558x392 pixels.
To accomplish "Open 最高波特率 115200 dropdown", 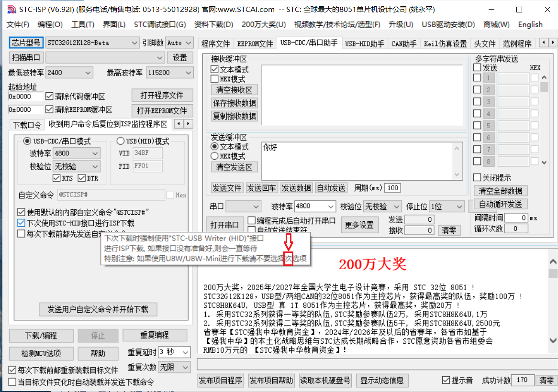I will tap(170, 73).
